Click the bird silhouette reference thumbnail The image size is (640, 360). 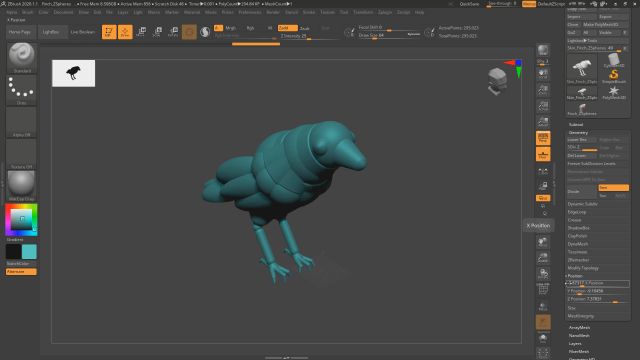pyautogui.click(x=73, y=73)
